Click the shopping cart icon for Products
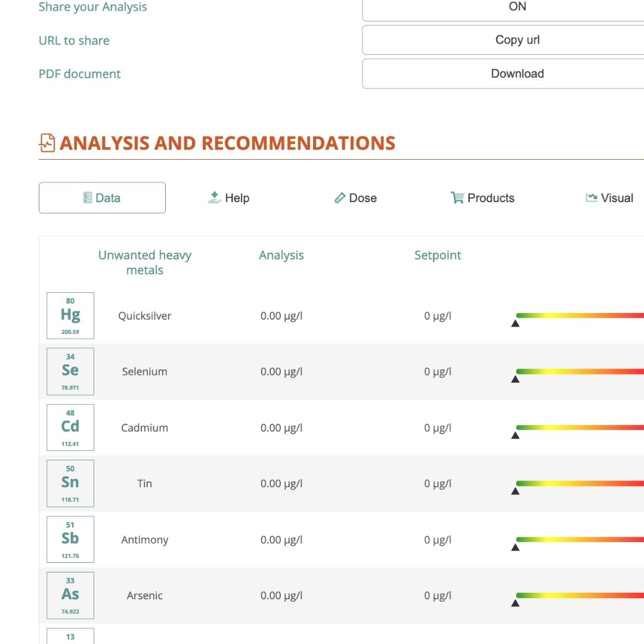 457,198
